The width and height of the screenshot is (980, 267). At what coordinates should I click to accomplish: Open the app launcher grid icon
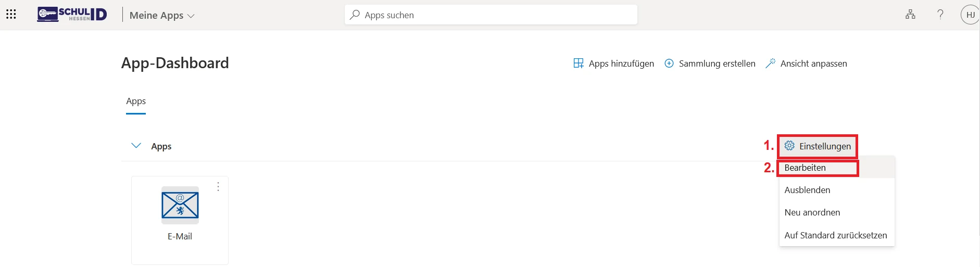pyautogui.click(x=11, y=15)
